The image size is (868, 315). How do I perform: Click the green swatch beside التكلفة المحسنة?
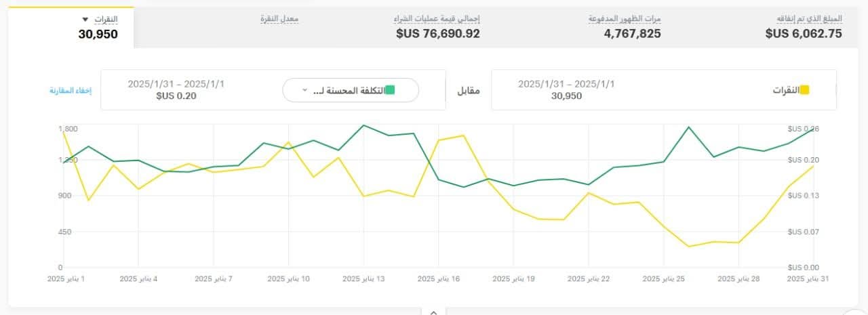click(x=390, y=90)
